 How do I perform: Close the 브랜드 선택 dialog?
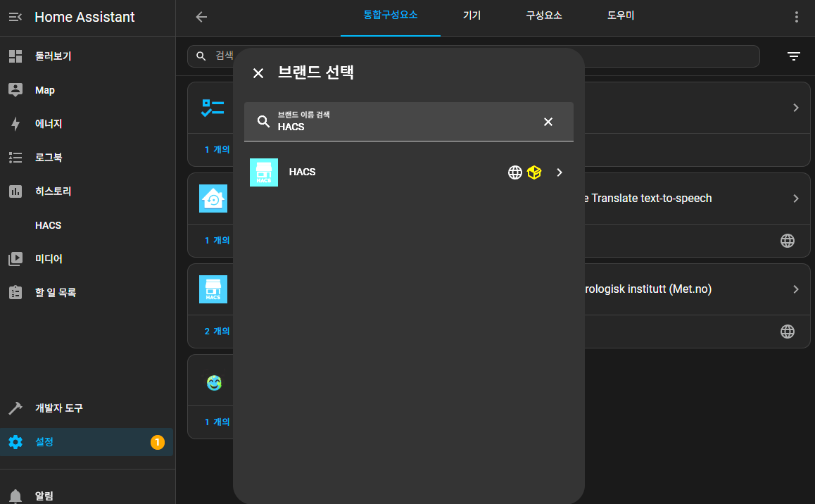point(258,73)
